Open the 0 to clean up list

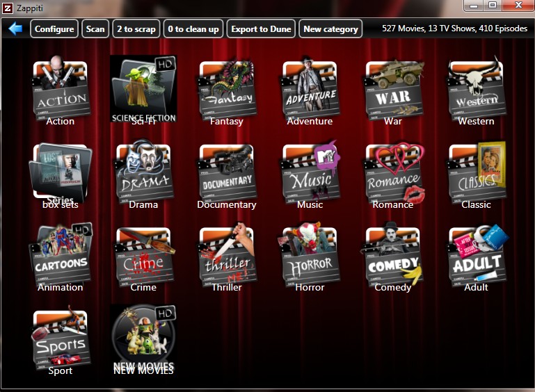click(193, 28)
